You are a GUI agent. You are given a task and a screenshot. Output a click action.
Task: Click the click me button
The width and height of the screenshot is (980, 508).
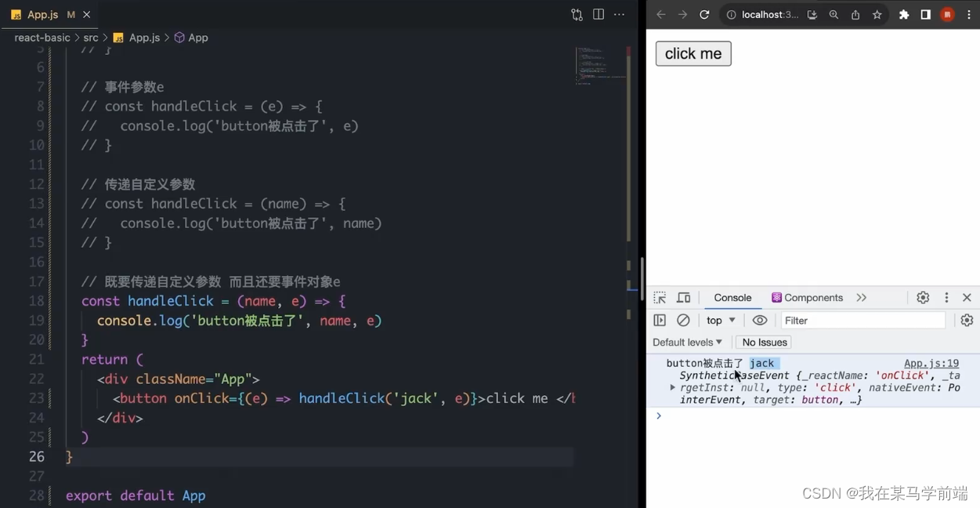[x=693, y=53]
